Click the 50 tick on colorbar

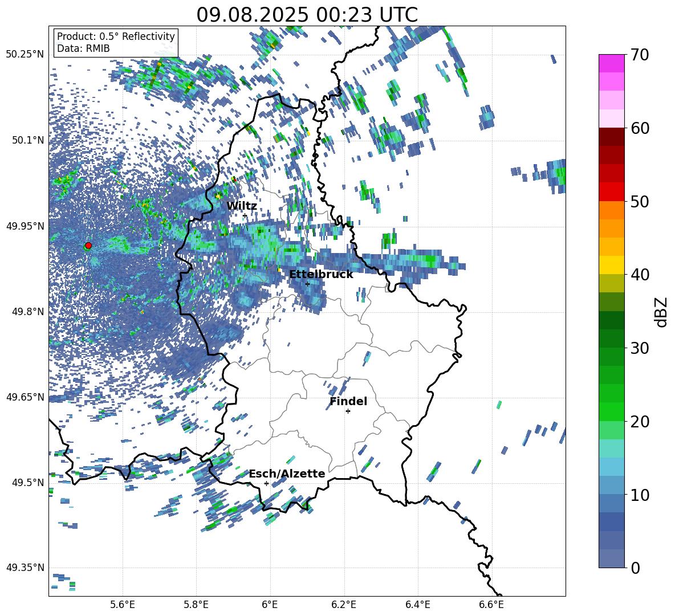click(640, 201)
